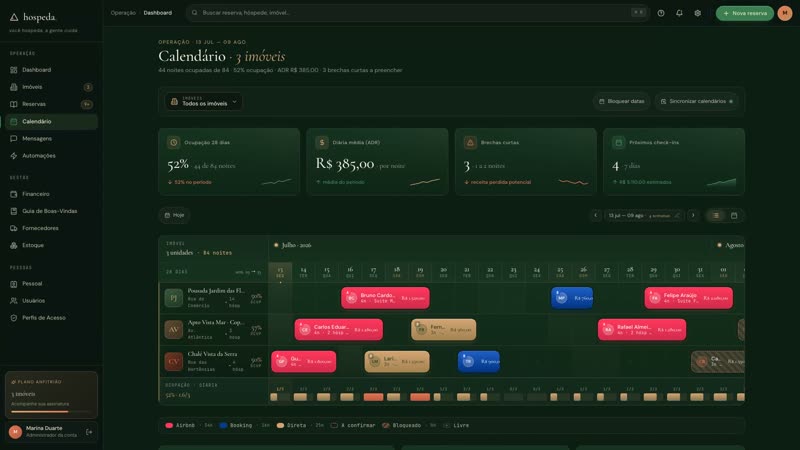The image size is (800, 450).
Task: Click the Usuários sidebar icon
Action: pyautogui.click(x=14, y=301)
